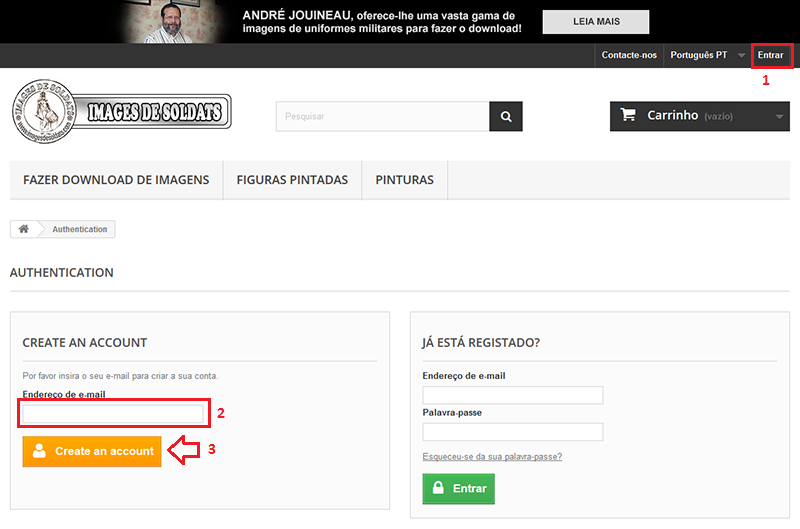Click the Palavra-passe password field
This screenshot has height=529, width=800.
pos(512,432)
